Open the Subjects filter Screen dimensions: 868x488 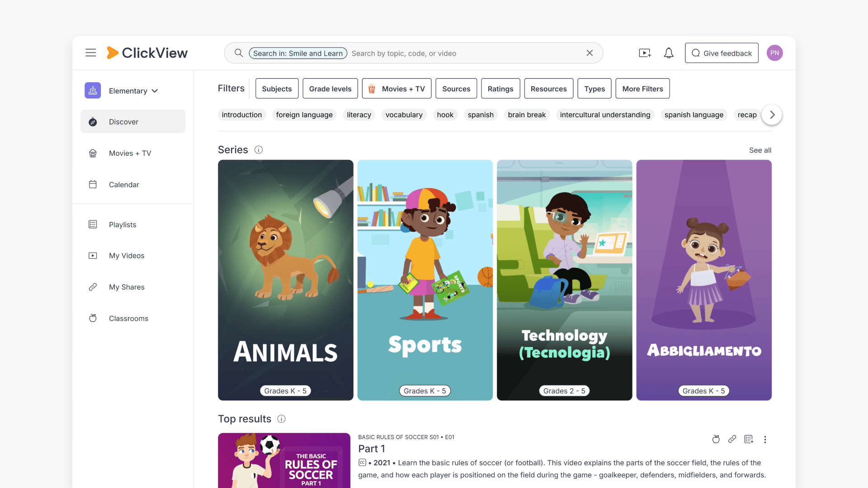tap(277, 89)
